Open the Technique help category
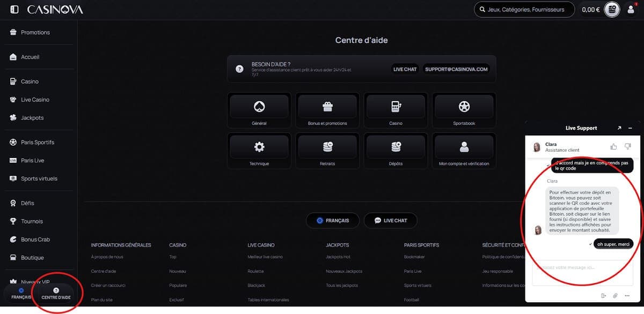 point(259,151)
